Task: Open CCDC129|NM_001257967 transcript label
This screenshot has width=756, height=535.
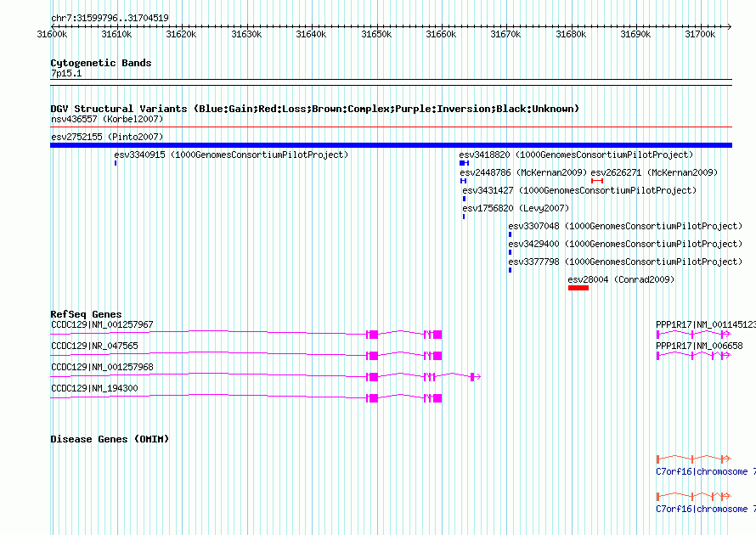Action: point(102,325)
